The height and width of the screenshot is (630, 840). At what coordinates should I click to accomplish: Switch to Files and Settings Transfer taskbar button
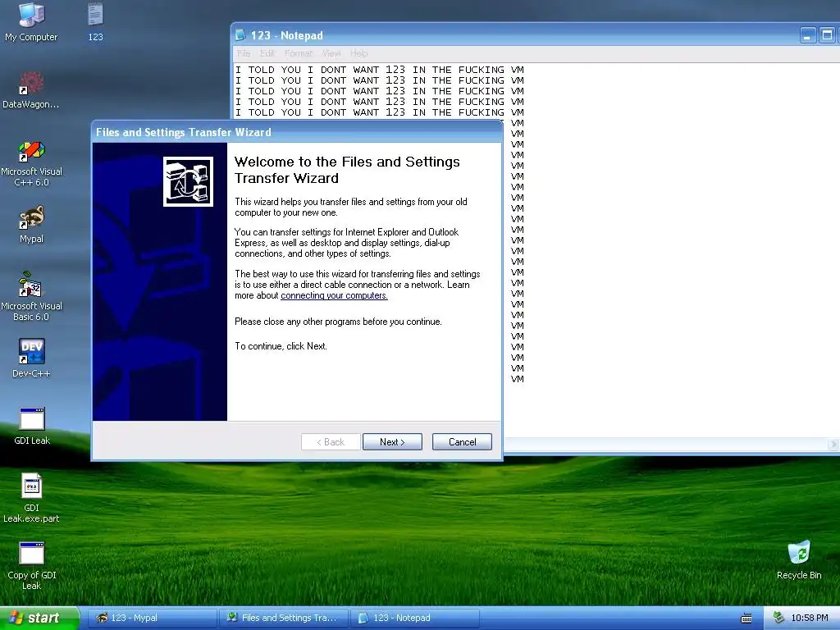(x=283, y=618)
